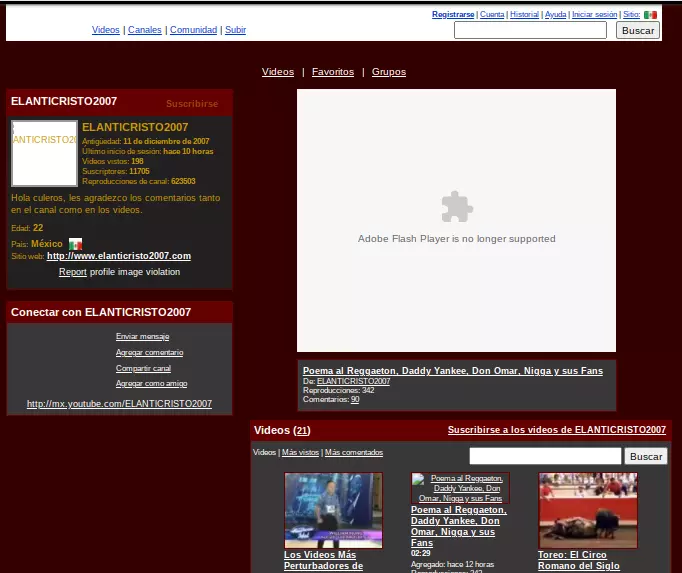This screenshot has width=682, height=573.
Task: Switch to the Grupos tab
Action: tap(389, 72)
